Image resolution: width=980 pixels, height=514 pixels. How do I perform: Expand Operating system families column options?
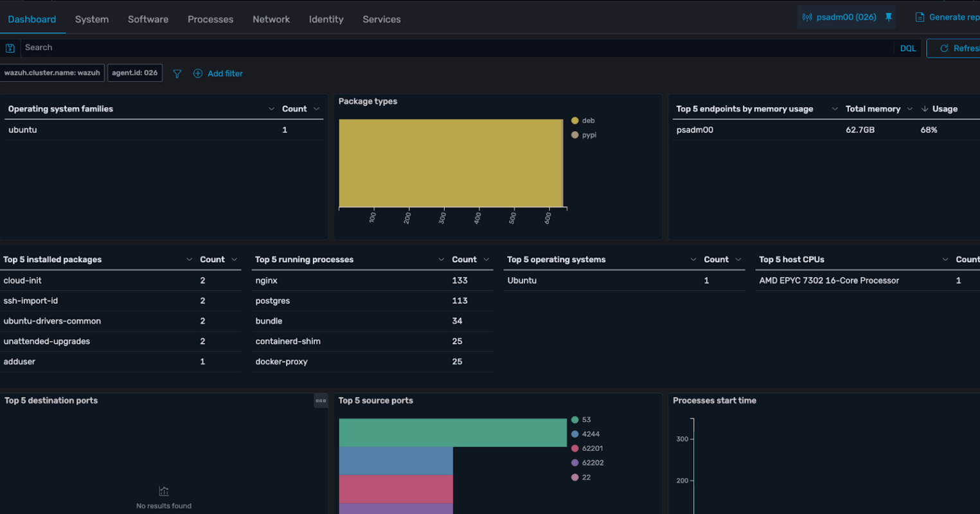tap(271, 109)
